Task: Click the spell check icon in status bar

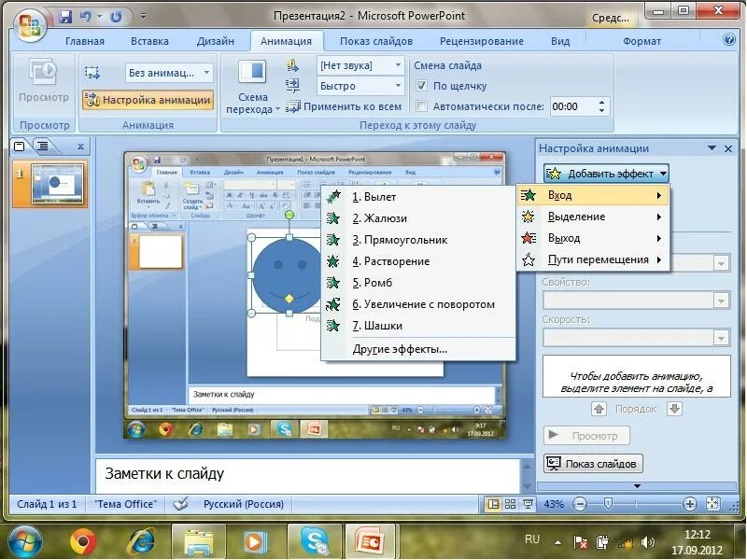Action: click(180, 504)
